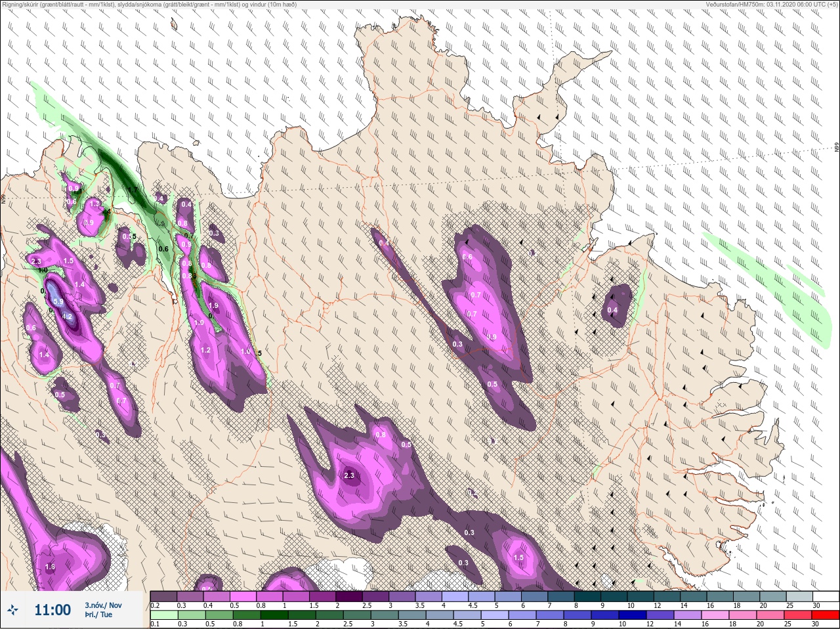Click the Veðurstofan compass logo icon

point(12,610)
